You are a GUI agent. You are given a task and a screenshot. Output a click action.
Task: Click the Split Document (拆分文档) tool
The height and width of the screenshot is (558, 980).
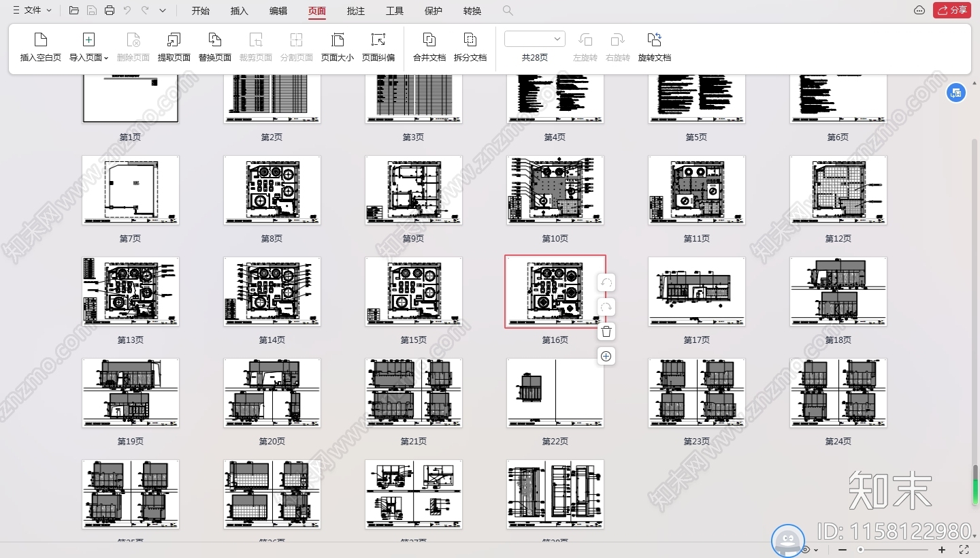pyautogui.click(x=470, y=47)
